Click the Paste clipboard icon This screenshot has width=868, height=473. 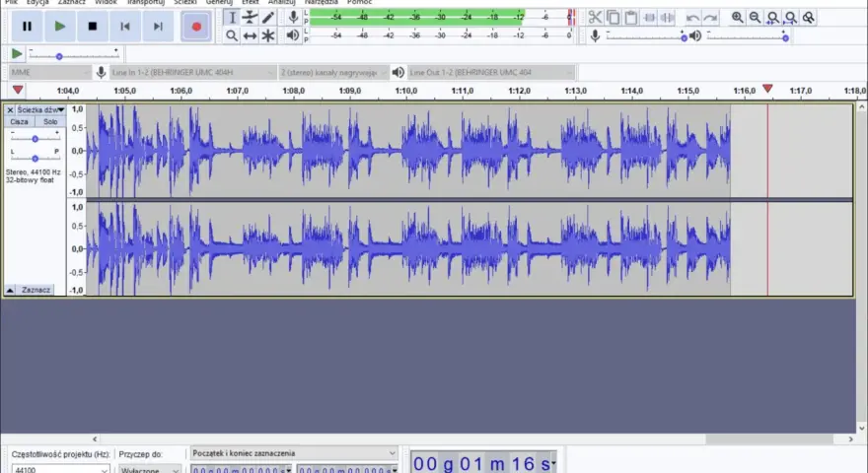pos(630,17)
